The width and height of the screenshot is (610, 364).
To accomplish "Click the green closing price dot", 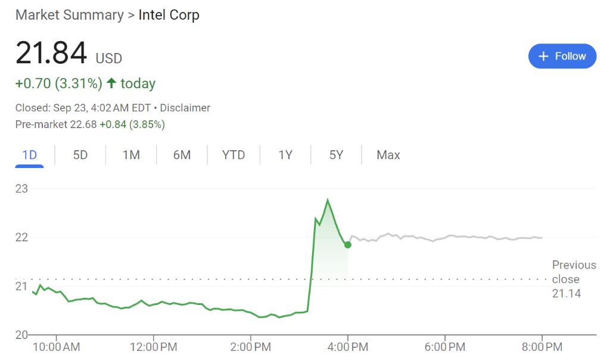I will [x=348, y=244].
